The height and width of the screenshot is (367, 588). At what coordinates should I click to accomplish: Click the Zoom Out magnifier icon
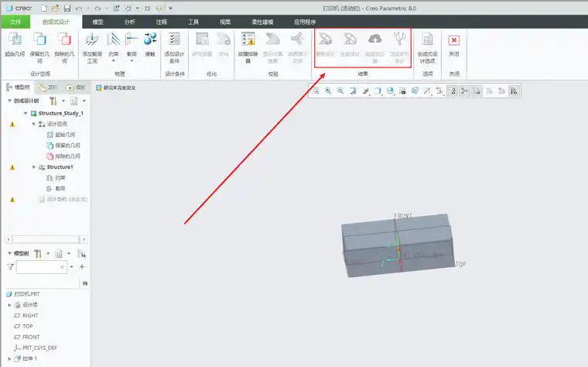point(340,91)
